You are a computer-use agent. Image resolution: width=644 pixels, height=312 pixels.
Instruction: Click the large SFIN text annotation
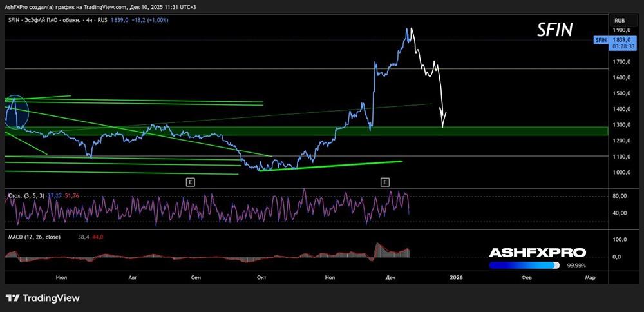click(554, 30)
